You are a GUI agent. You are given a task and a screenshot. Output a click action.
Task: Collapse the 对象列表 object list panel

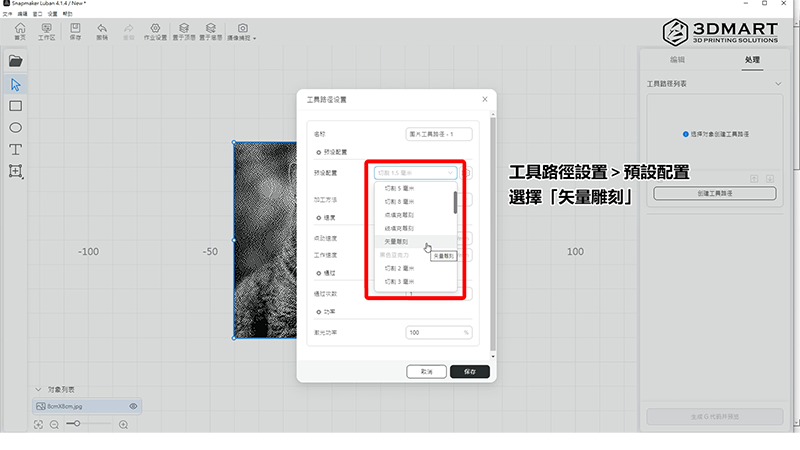(39, 389)
